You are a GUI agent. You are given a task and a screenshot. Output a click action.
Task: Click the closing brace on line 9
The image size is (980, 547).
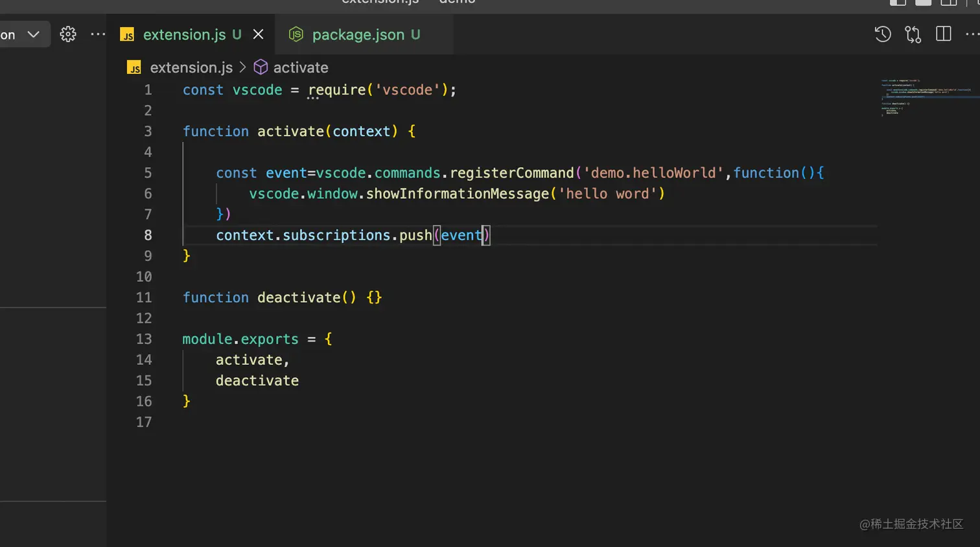187,256
